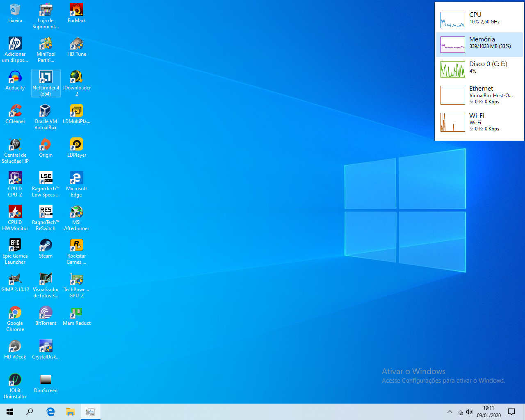Launch Epic Games Launcher icon
Viewport: 525px width, 420px height.
[15, 251]
